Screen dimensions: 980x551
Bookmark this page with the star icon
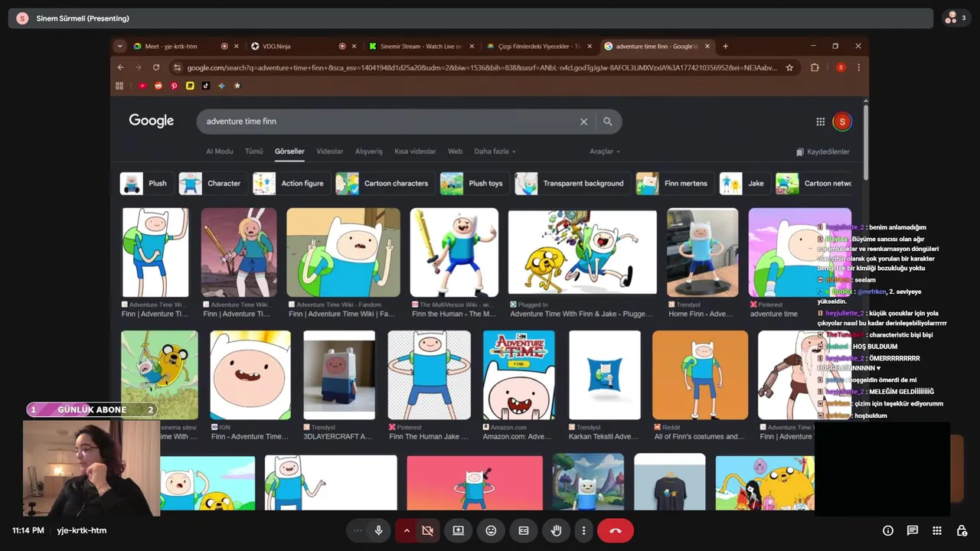(789, 67)
